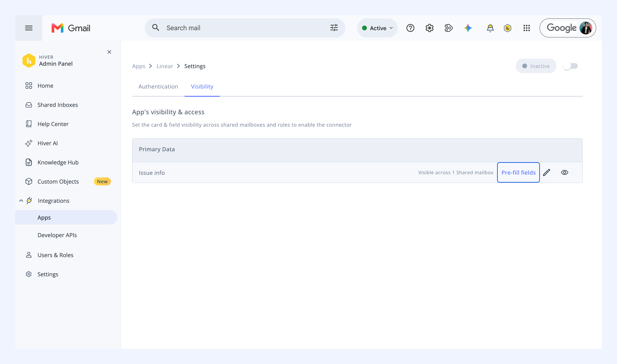The height and width of the screenshot is (364, 617).
Task: Toggle the Linear app active switch
Action: coord(570,66)
